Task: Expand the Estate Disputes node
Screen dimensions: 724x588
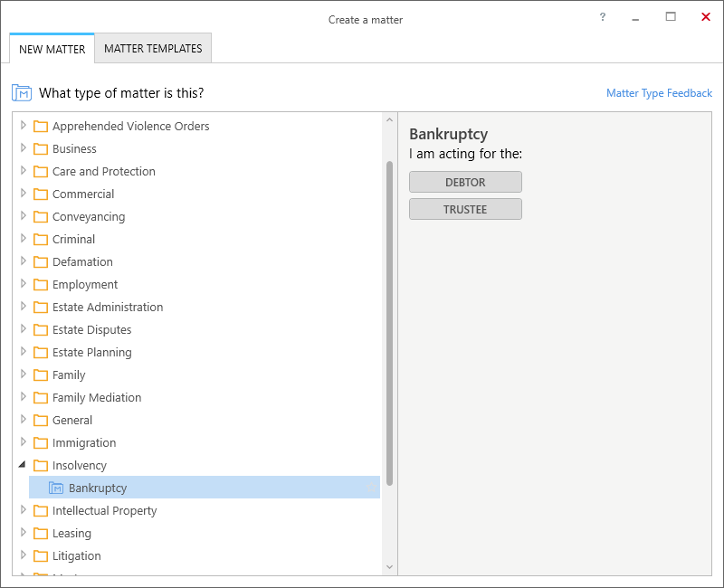Action: click(24, 328)
